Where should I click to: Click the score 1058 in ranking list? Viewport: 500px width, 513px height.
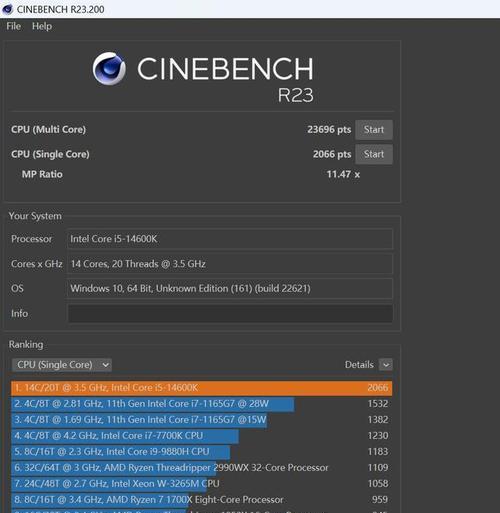click(x=378, y=484)
